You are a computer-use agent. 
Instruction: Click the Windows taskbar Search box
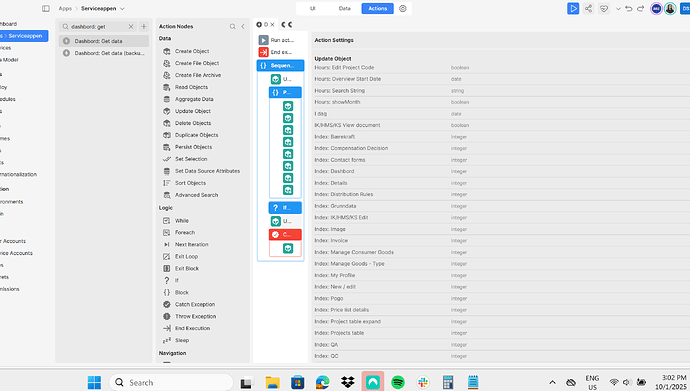point(171,382)
